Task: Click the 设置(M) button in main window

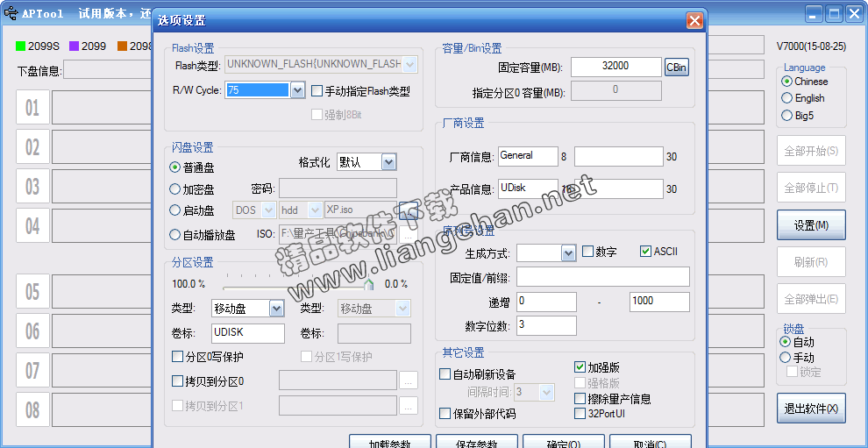Action: pos(811,224)
